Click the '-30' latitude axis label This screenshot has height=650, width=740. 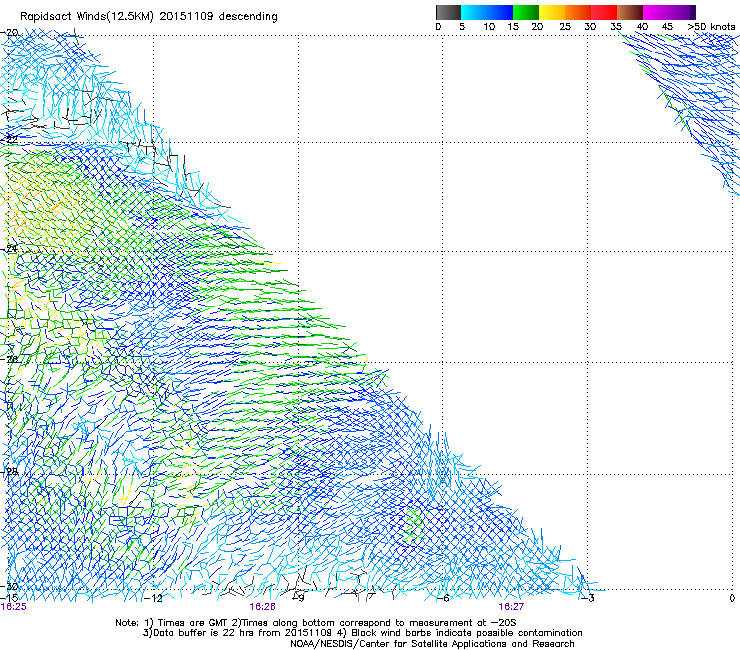10,587
